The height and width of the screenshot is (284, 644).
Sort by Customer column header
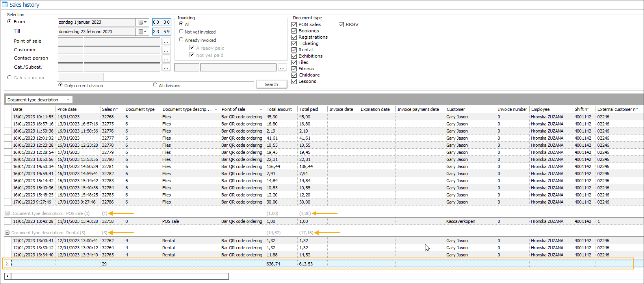pos(470,109)
